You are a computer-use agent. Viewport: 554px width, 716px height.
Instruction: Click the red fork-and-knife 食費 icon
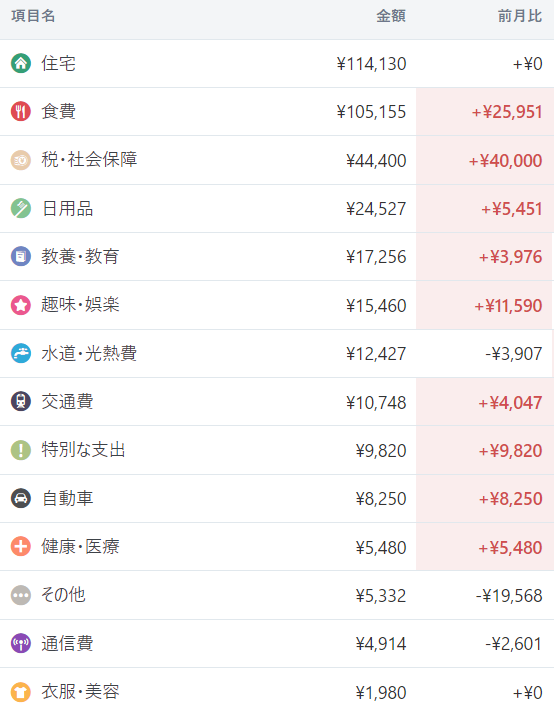[21, 111]
